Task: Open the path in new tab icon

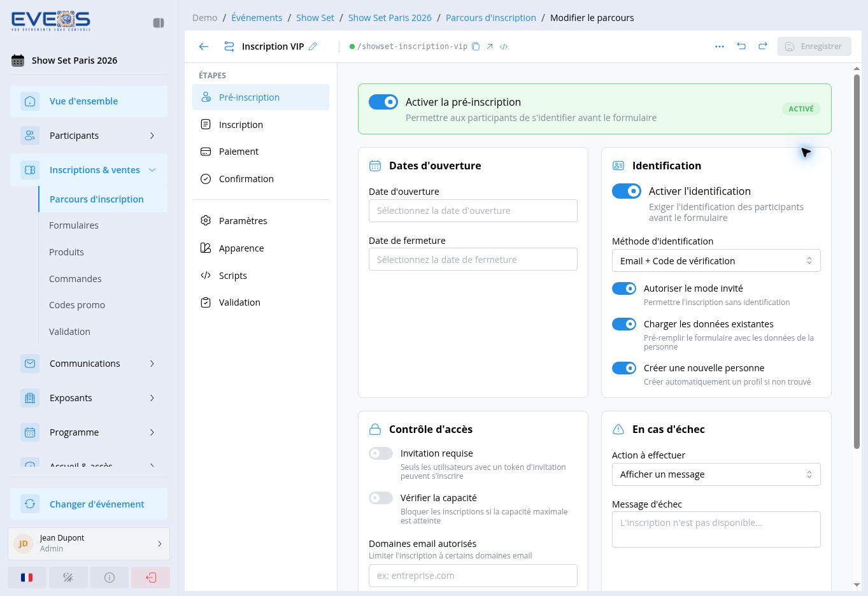Action: pyautogui.click(x=490, y=46)
